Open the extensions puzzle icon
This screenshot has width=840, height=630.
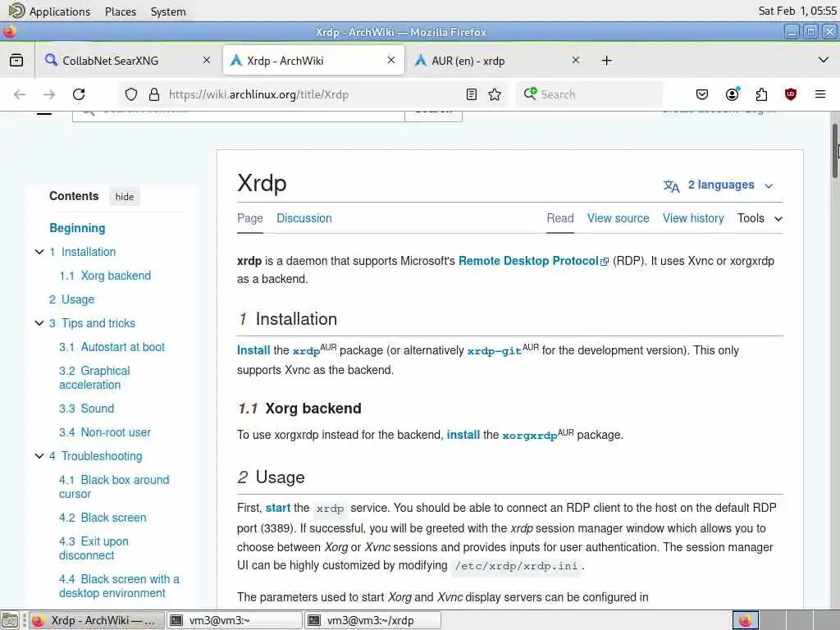pos(761,95)
